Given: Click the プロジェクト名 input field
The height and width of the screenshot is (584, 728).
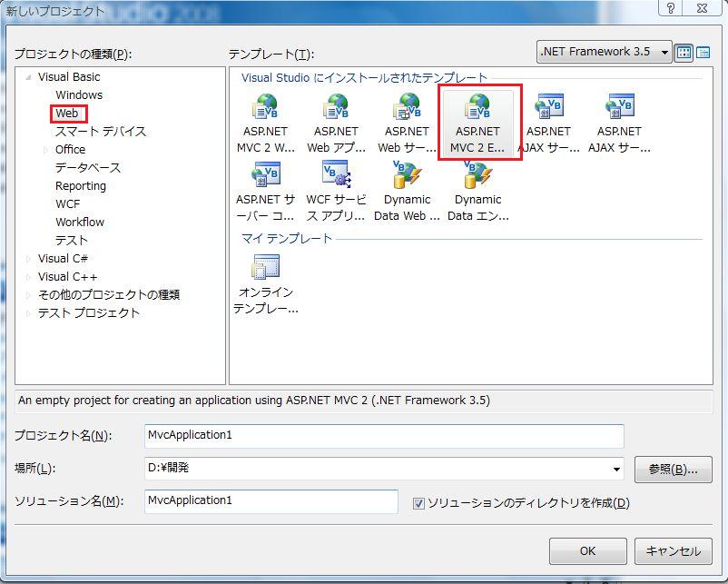Looking at the screenshot, I should click(381, 436).
